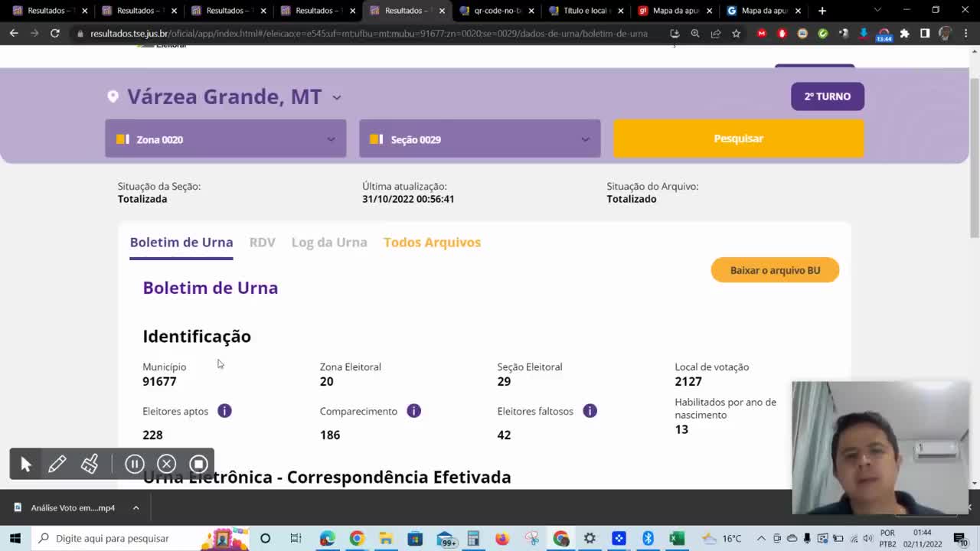Reload the current page
This screenshot has height=551, width=980.
(55, 34)
